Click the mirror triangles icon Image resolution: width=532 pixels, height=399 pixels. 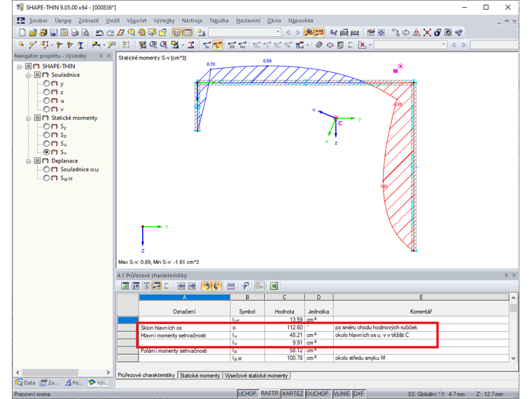coord(416,33)
